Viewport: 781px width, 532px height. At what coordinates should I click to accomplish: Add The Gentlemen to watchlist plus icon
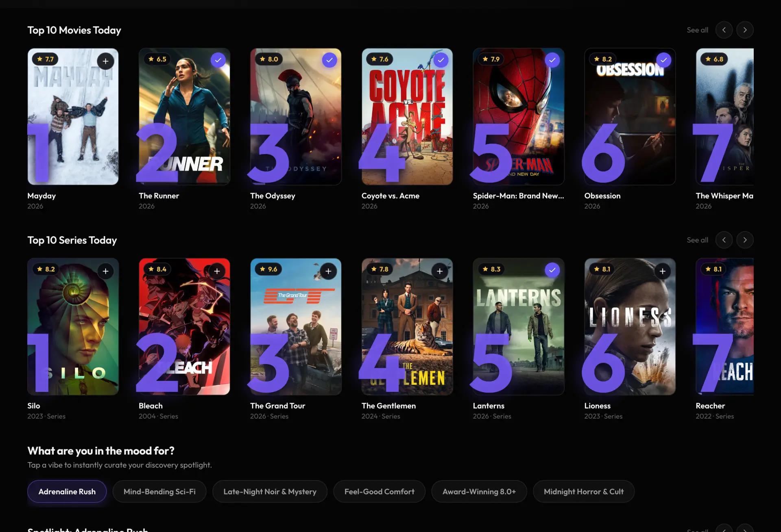coord(440,271)
